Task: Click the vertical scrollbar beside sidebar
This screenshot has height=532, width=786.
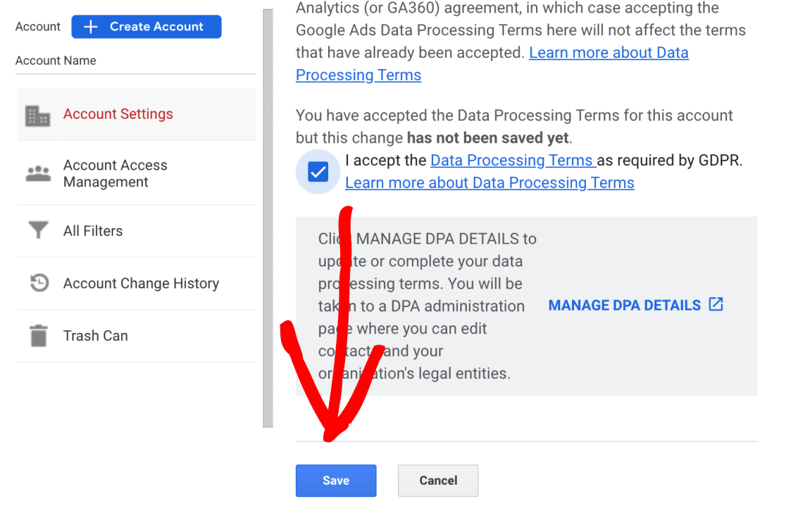Action: [268, 218]
